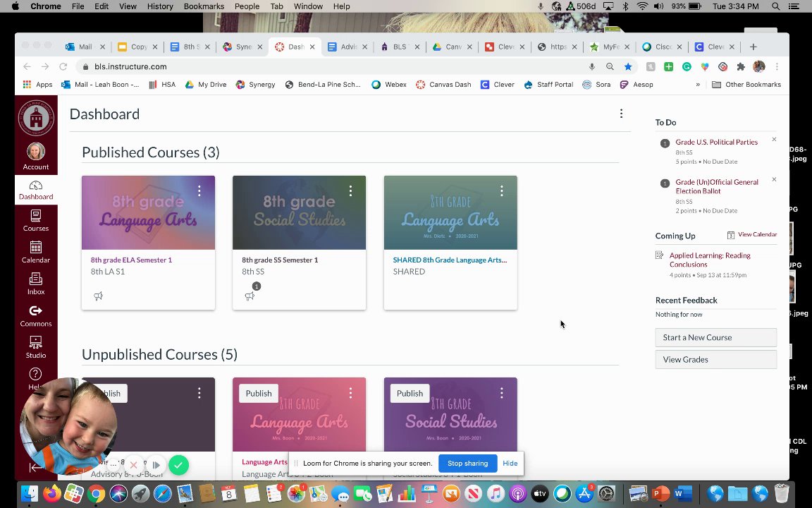
Task: Click the 8th grade Language Arts card image
Action: point(148,212)
